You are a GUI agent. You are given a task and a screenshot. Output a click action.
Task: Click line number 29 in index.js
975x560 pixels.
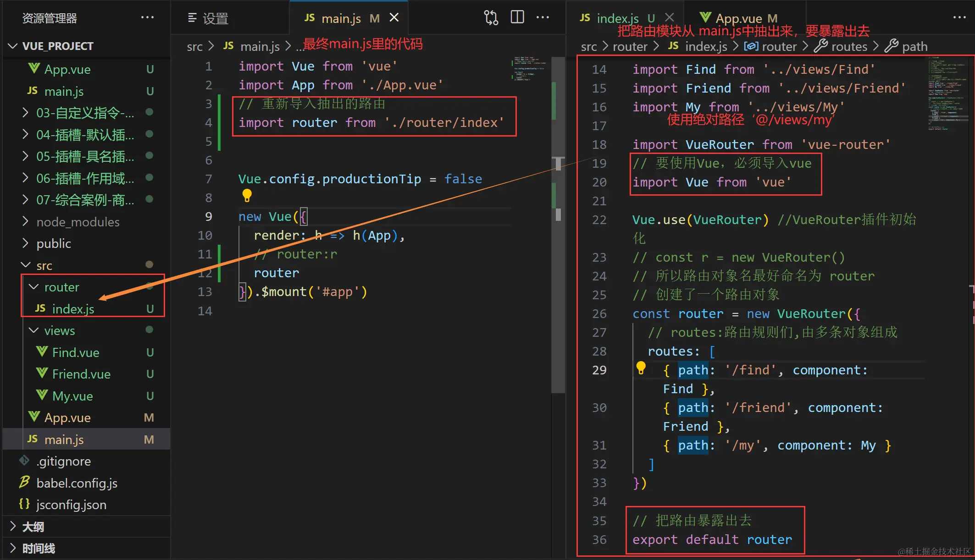point(599,370)
